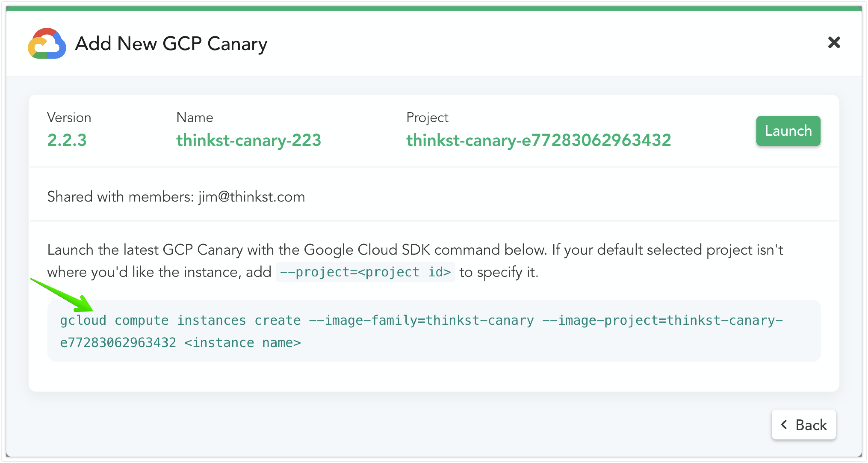Click the Launch button
Screen dimensions: 868x463
(788, 131)
